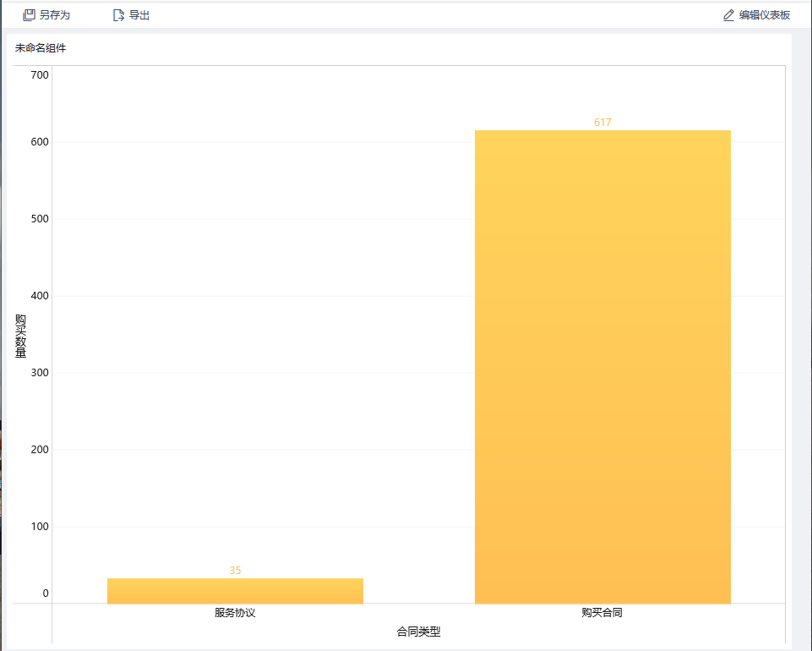Click the 另存为 (Save As) floppy icon

[29, 15]
